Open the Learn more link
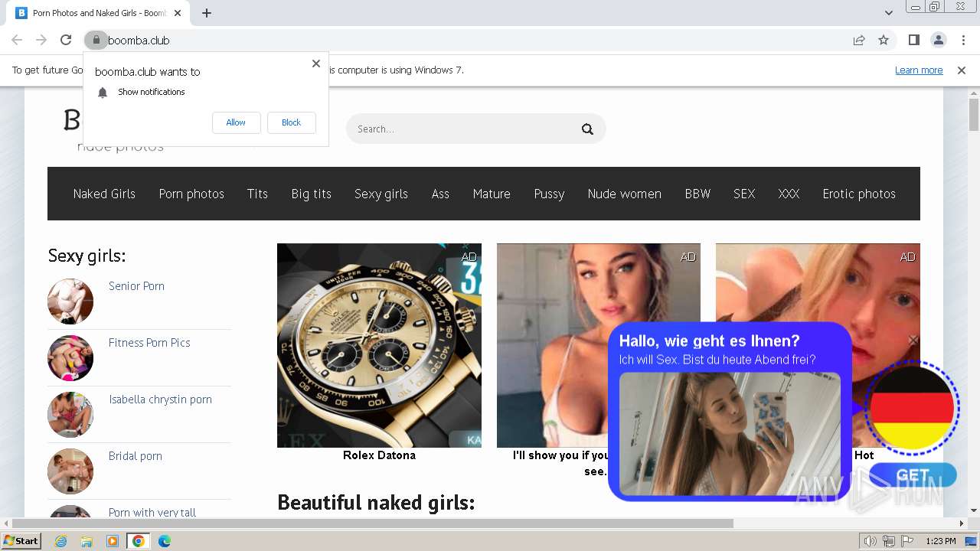 pos(919,70)
